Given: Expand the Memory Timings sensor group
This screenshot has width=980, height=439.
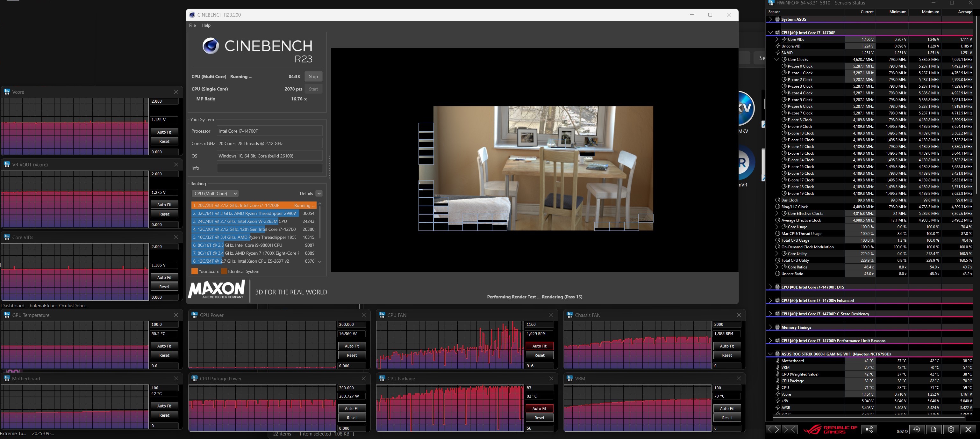Looking at the screenshot, I should [770, 327].
